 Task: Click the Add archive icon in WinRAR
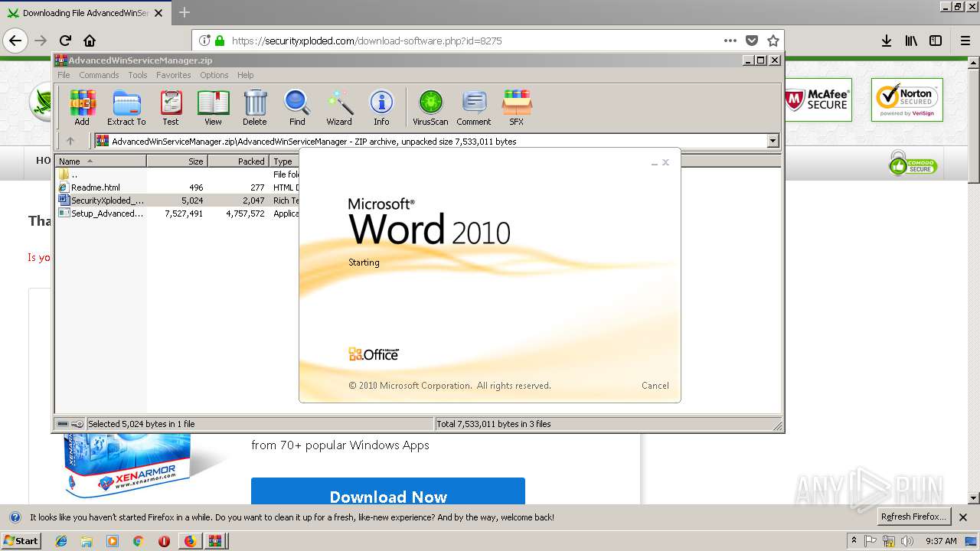(82, 108)
